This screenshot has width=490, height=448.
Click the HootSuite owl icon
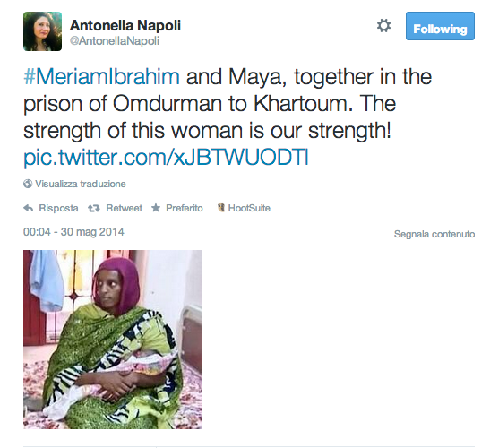coord(221,208)
